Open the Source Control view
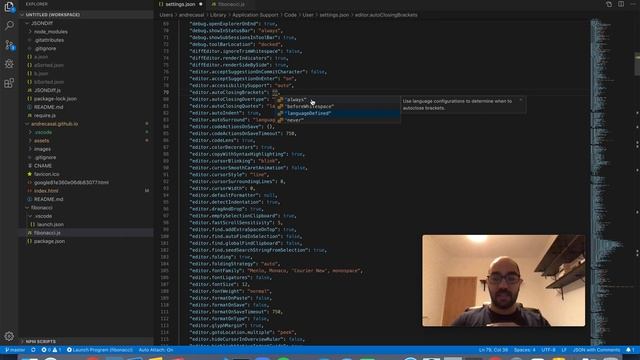This screenshot has width=640, height=360. [9, 45]
